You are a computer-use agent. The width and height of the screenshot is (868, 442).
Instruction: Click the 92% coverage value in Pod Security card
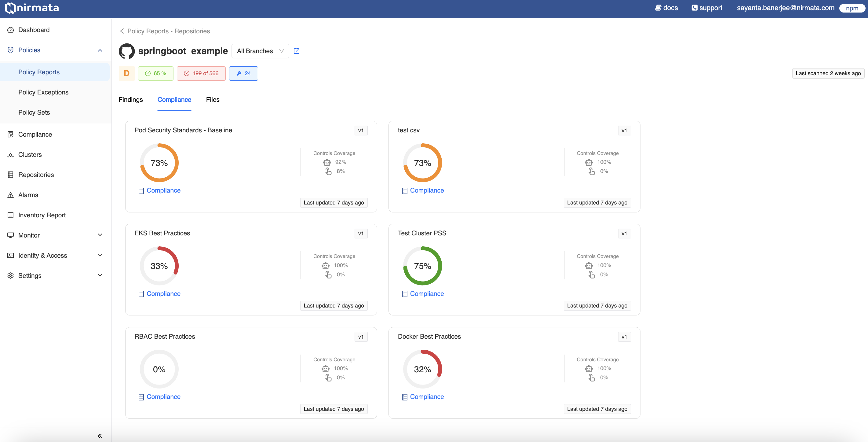point(341,162)
